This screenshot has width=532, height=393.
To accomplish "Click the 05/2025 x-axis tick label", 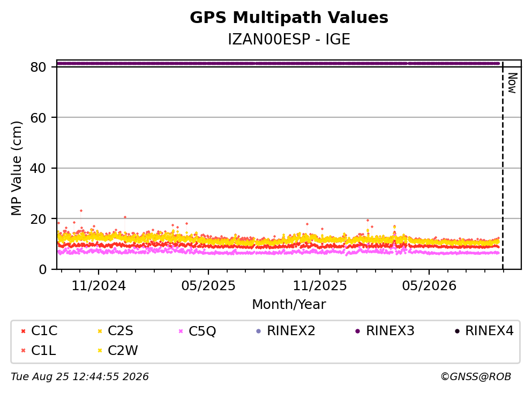I will (208, 286).
